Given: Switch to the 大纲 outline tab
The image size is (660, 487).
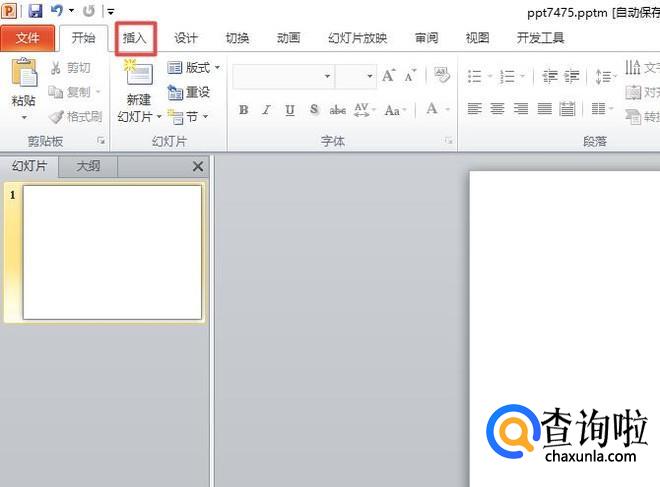Looking at the screenshot, I should pos(88,166).
